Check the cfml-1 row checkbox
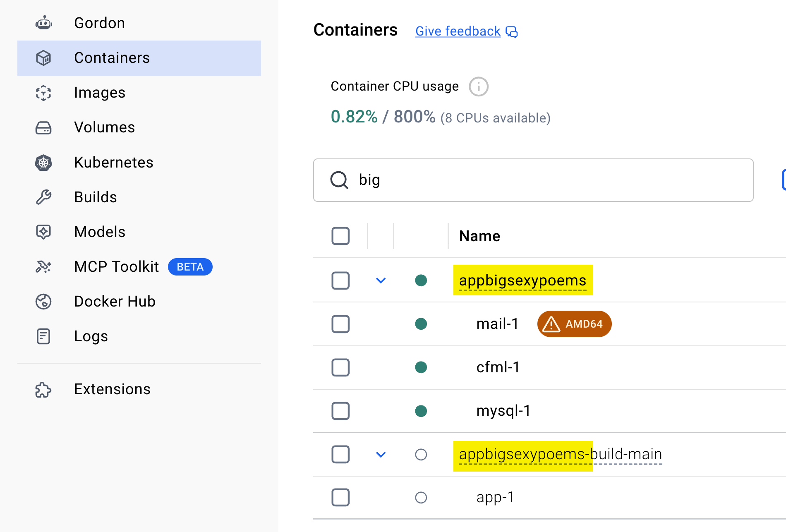This screenshot has width=786, height=532. point(340,367)
